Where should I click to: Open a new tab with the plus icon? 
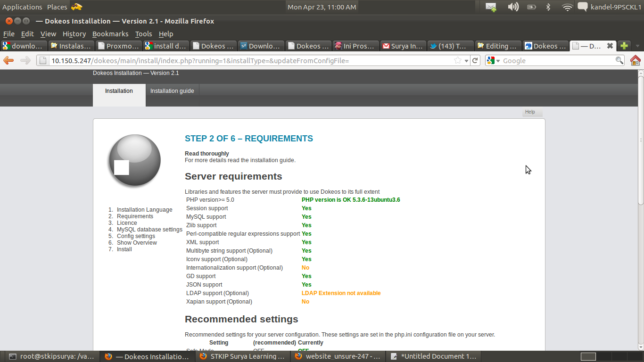(x=624, y=46)
